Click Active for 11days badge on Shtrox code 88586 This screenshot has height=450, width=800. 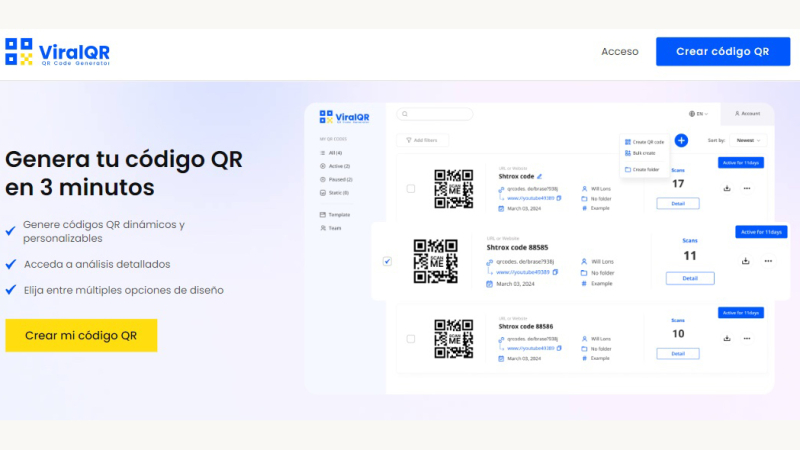click(x=741, y=313)
